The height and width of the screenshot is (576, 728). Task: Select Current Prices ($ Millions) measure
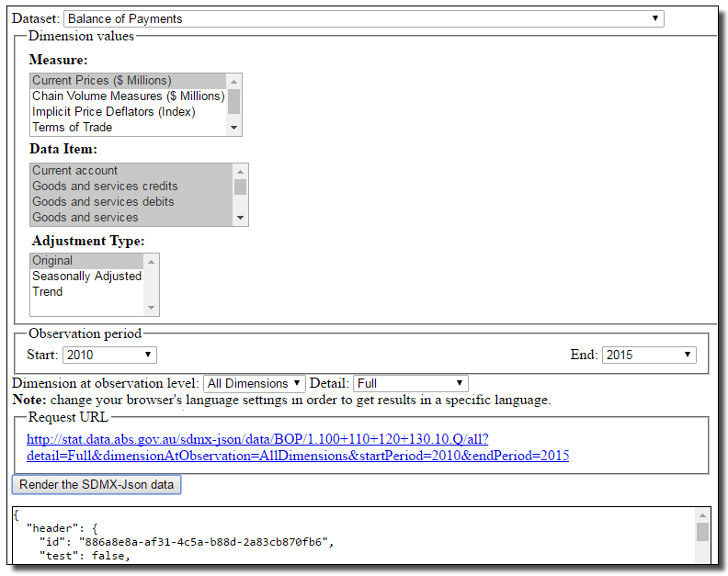pyautogui.click(x=101, y=81)
